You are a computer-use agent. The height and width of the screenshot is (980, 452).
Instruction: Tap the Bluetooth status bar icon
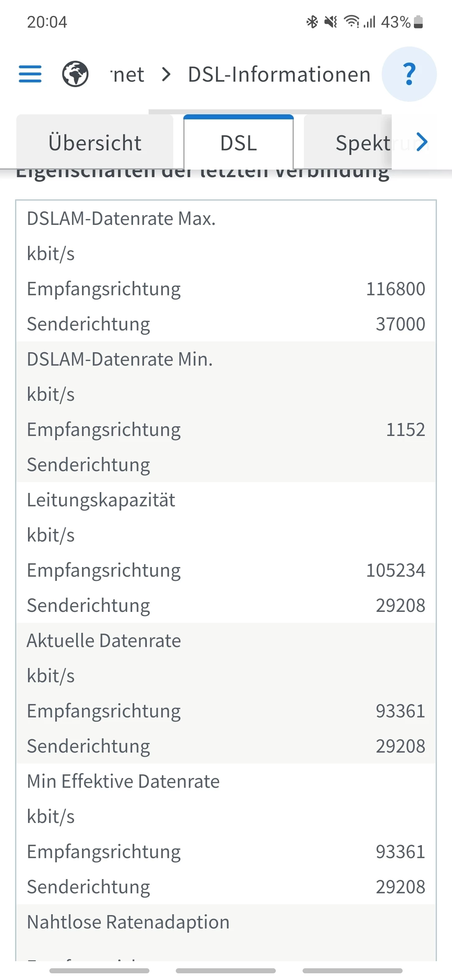(312, 22)
